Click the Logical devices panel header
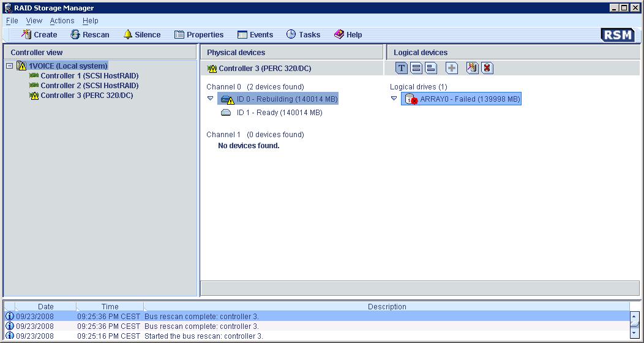Viewport: 644px width, 343px height. coord(513,52)
